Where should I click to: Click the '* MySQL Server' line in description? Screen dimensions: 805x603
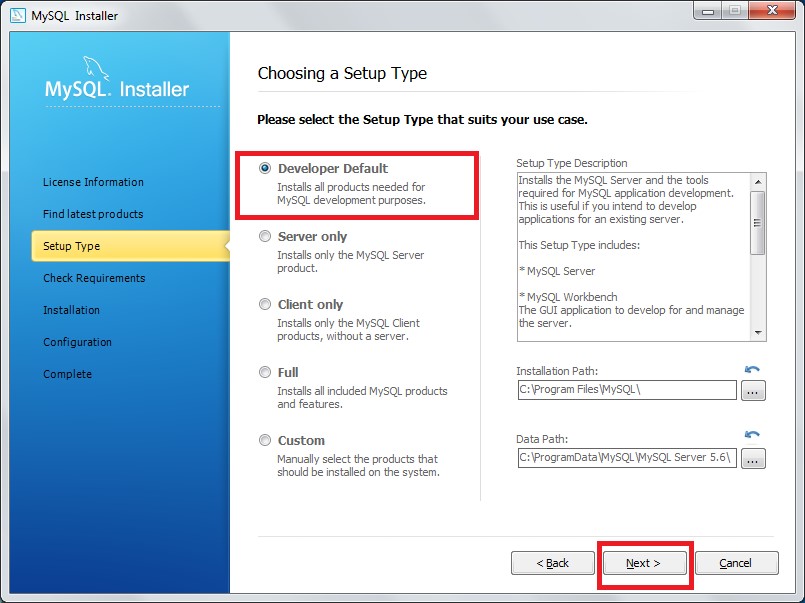(557, 271)
